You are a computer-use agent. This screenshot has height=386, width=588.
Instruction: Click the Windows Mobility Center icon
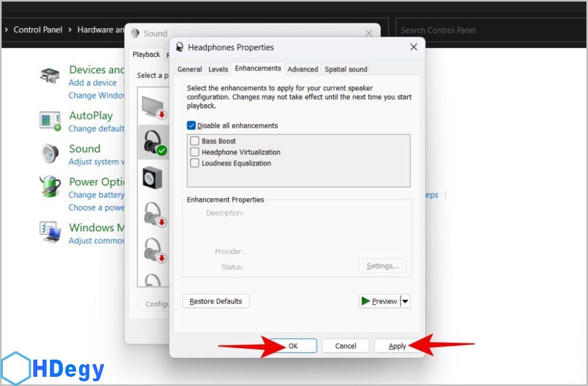[51, 232]
